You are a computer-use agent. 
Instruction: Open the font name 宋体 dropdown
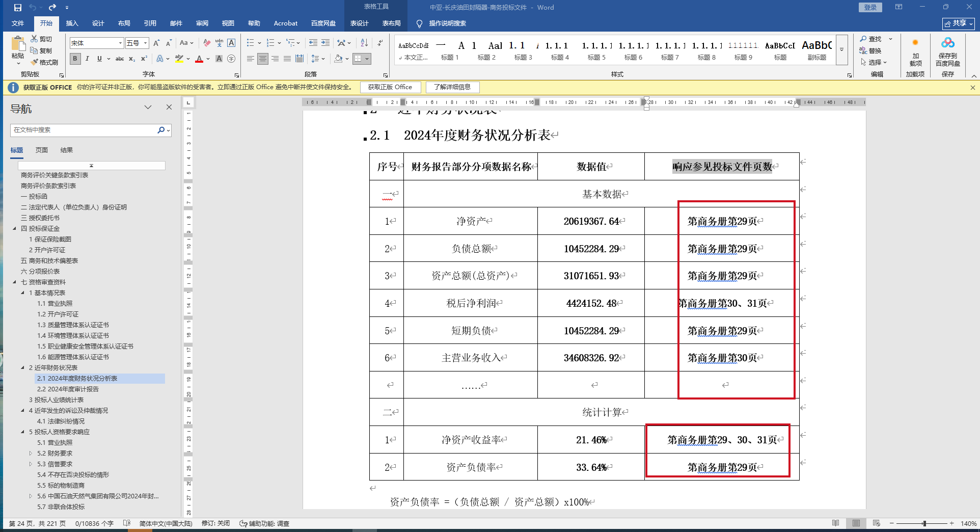[120, 43]
